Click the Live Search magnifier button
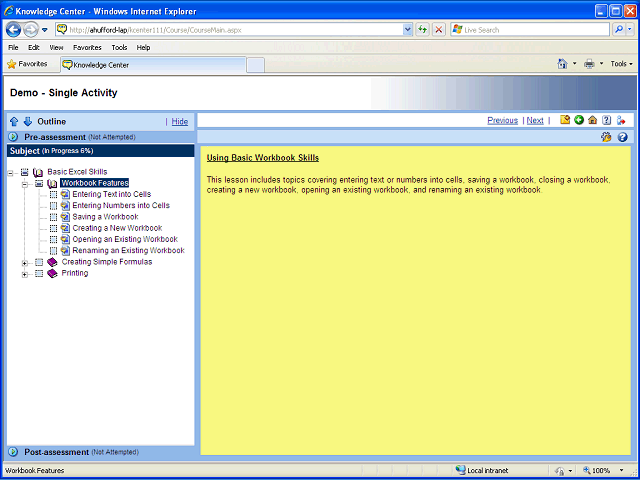640x480 pixels. pos(619,30)
